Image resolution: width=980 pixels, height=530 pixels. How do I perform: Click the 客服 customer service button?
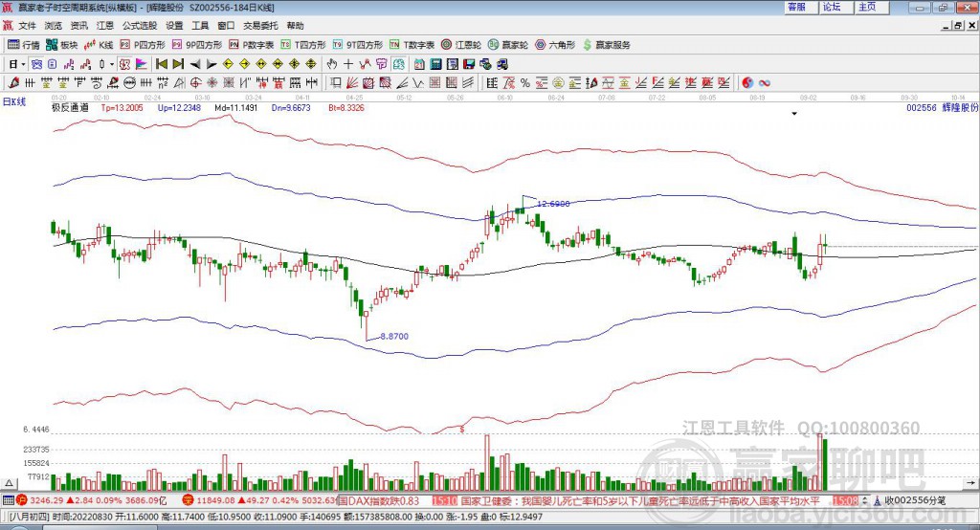coord(800,7)
